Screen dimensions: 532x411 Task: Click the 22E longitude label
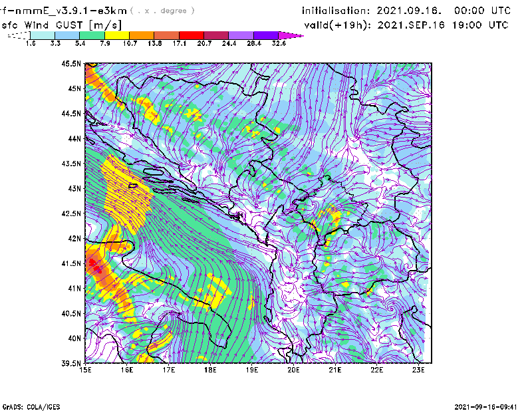376,370
